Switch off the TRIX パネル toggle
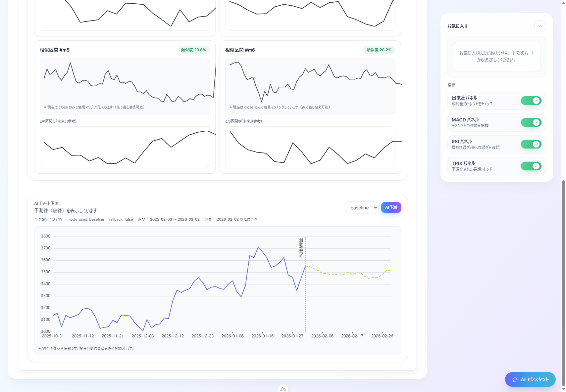 tap(531, 166)
